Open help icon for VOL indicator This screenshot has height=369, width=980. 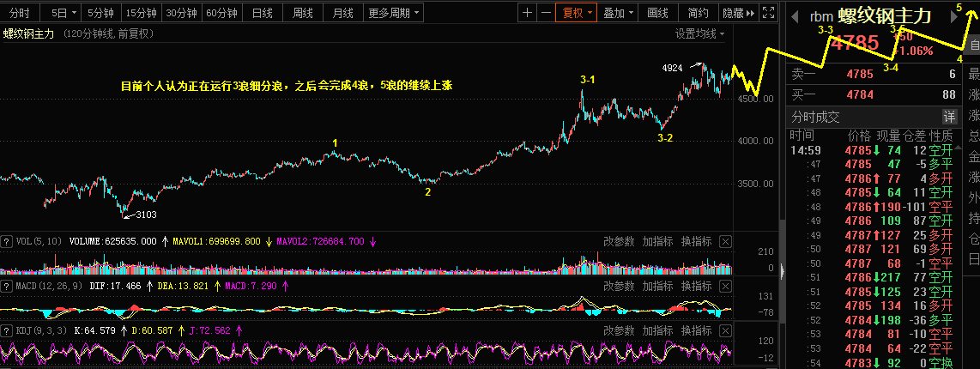tap(7, 241)
